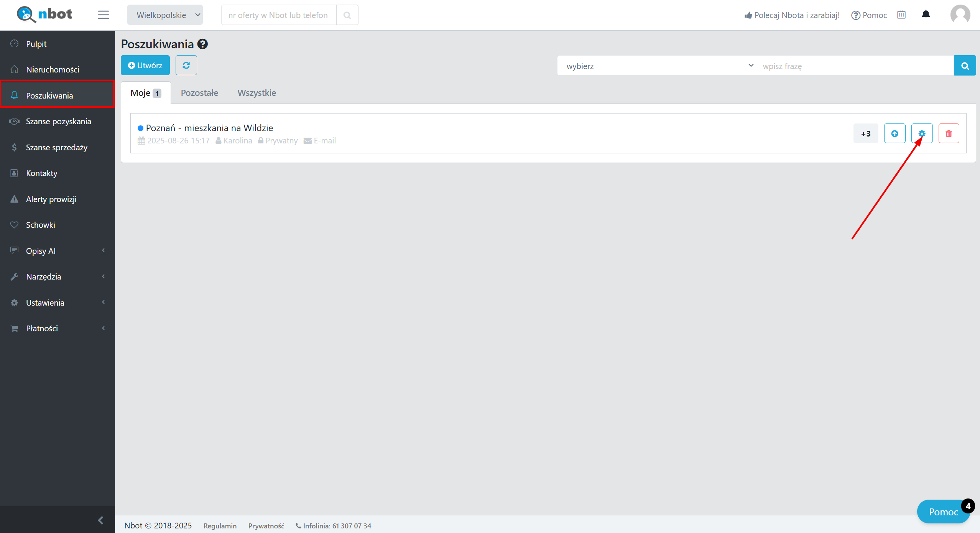Click the blue search magnifier button
Image resolution: width=980 pixels, height=533 pixels.
965,66
